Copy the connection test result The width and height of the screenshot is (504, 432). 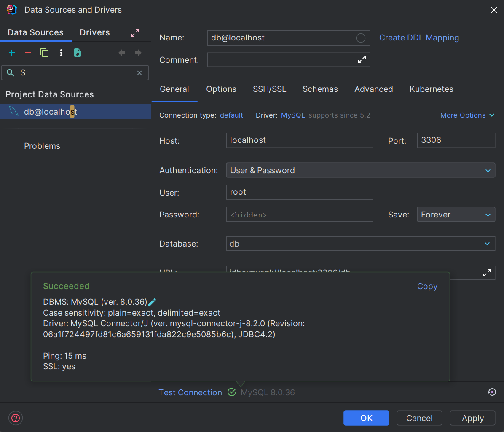[x=427, y=286]
